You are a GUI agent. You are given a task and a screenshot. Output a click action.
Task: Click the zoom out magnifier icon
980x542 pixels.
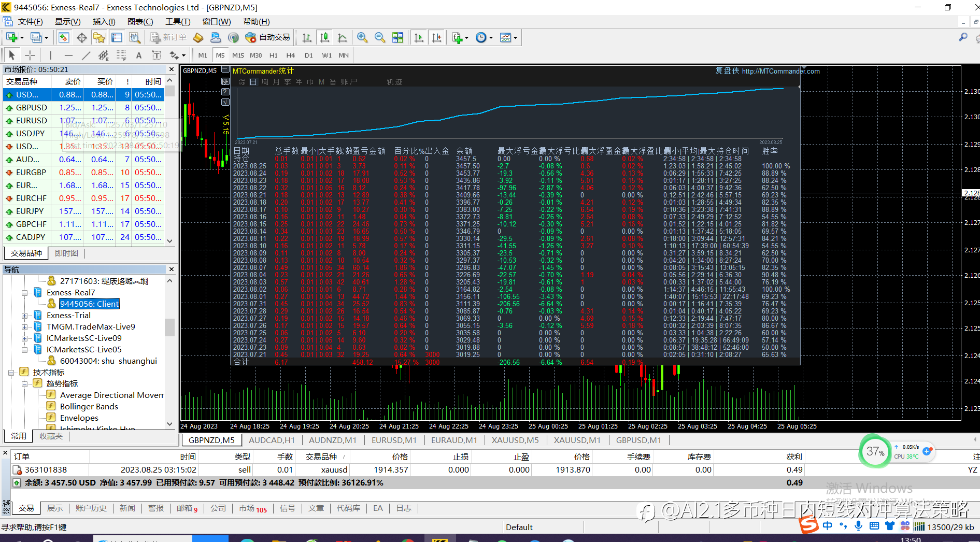[380, 37]
